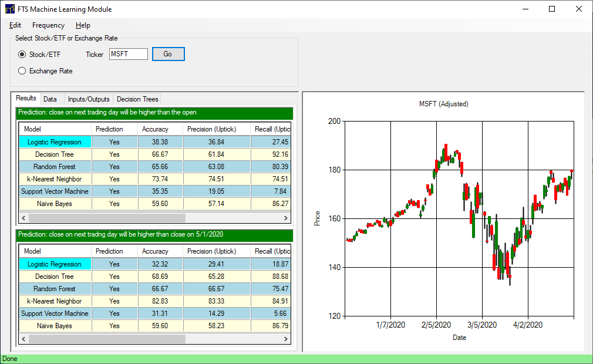Open the Help menu
Image resolution: width=593 pixels, height=364 pixels.
[x=83, y=25]
